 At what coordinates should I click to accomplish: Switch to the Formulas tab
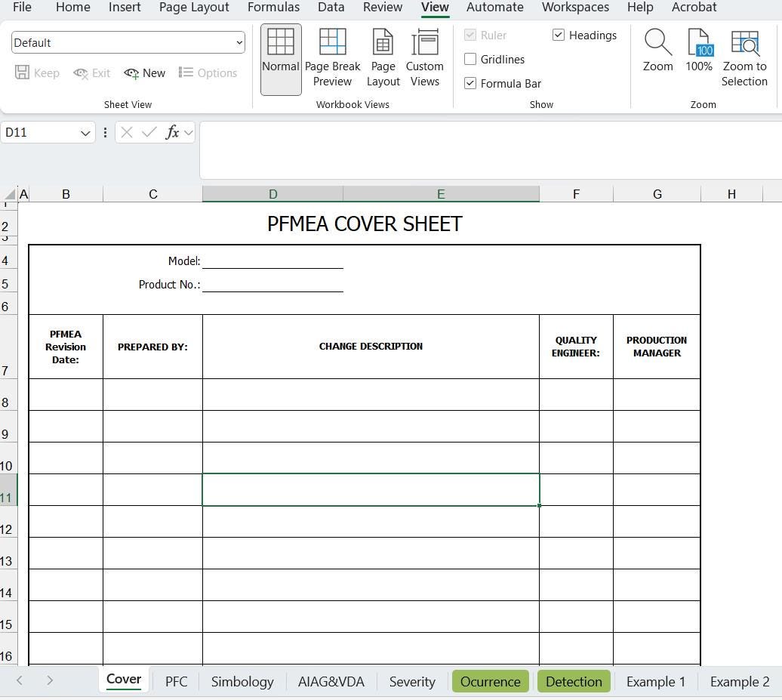click(273, 8)
